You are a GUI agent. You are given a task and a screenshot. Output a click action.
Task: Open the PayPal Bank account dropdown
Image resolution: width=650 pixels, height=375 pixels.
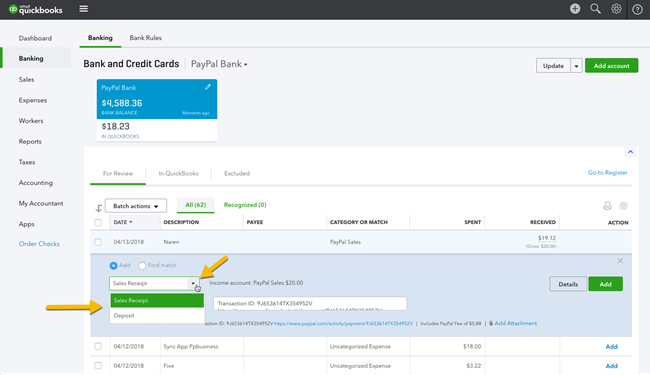[x=219, y=64]
